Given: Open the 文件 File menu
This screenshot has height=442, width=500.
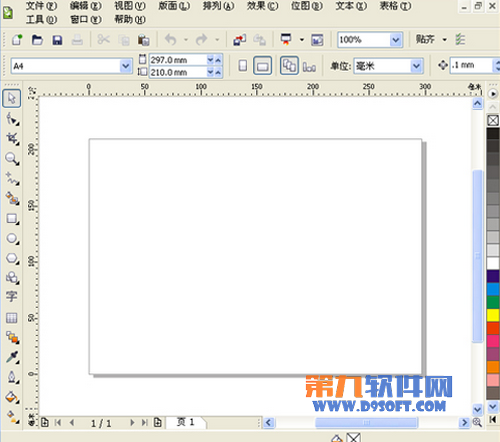Looking at the screenshot, I should coord(42,6).
